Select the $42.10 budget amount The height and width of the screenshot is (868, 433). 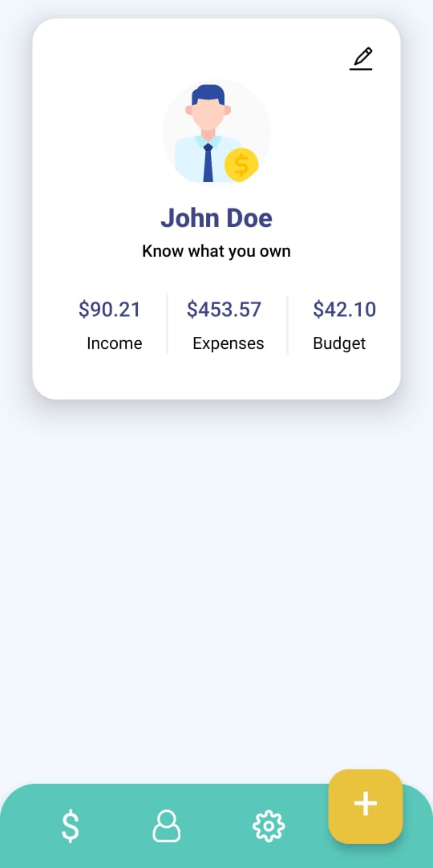pos(345,310)
